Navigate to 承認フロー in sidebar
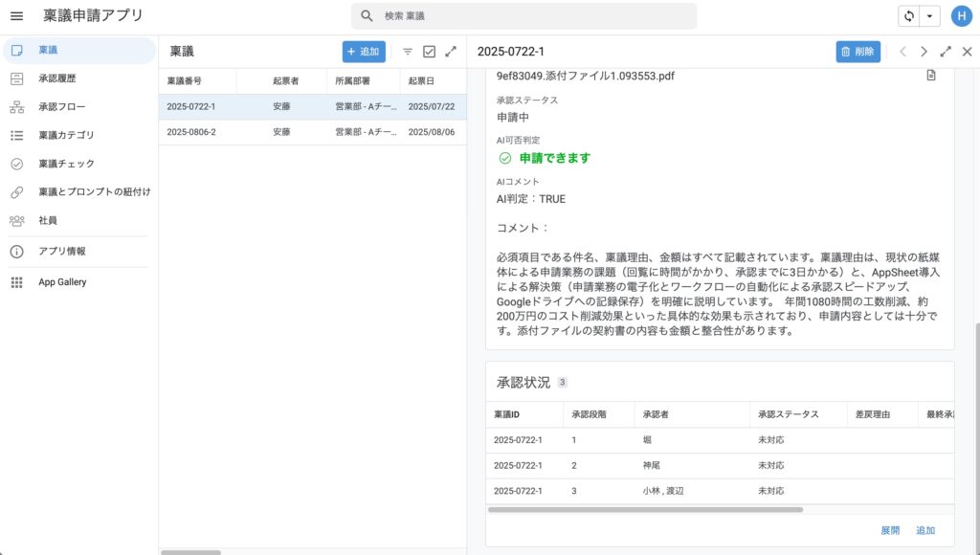The height and width of the screenshot is (555, 980). (x=61, y=107)
